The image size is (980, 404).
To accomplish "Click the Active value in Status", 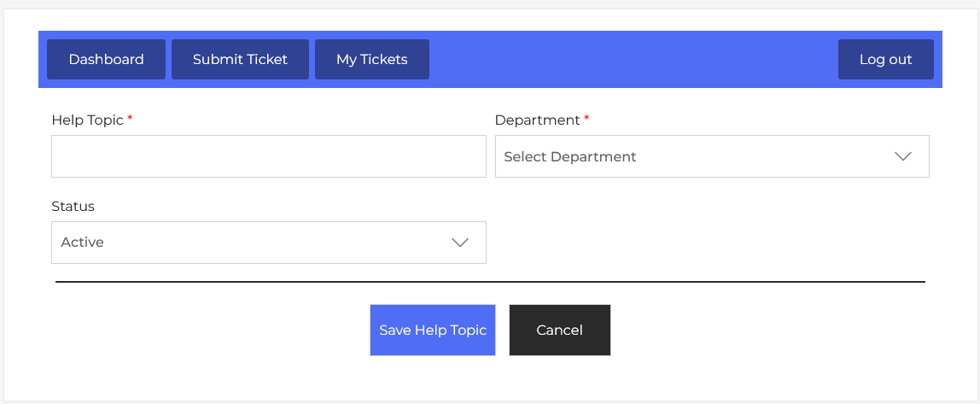I will [82, 243].
